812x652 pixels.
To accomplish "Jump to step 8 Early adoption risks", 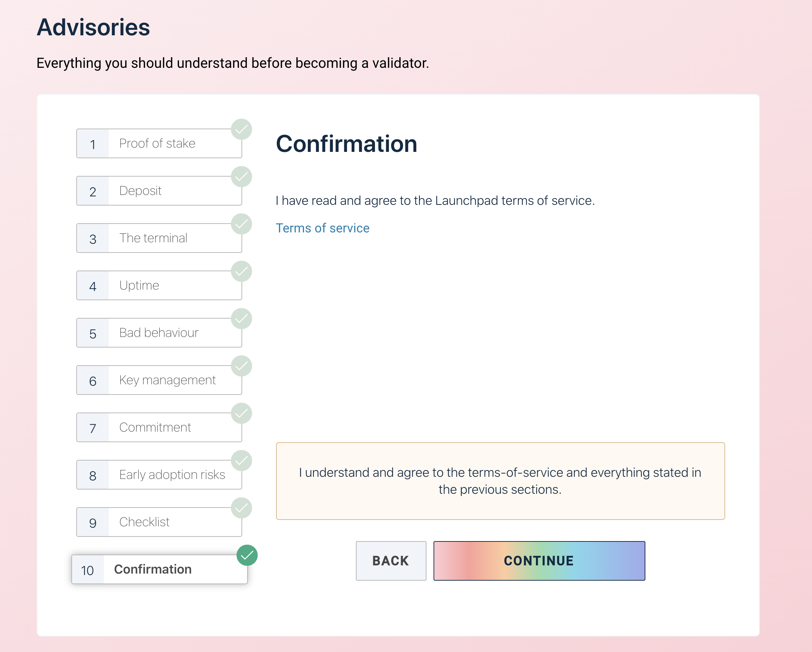I will pos(159,475).
